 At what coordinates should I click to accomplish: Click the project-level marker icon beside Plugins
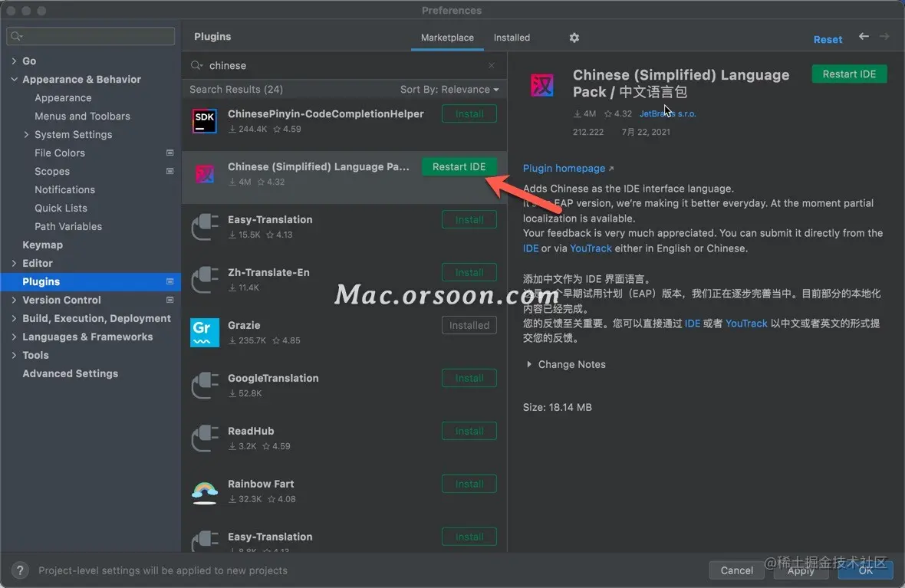pos(169,281)
